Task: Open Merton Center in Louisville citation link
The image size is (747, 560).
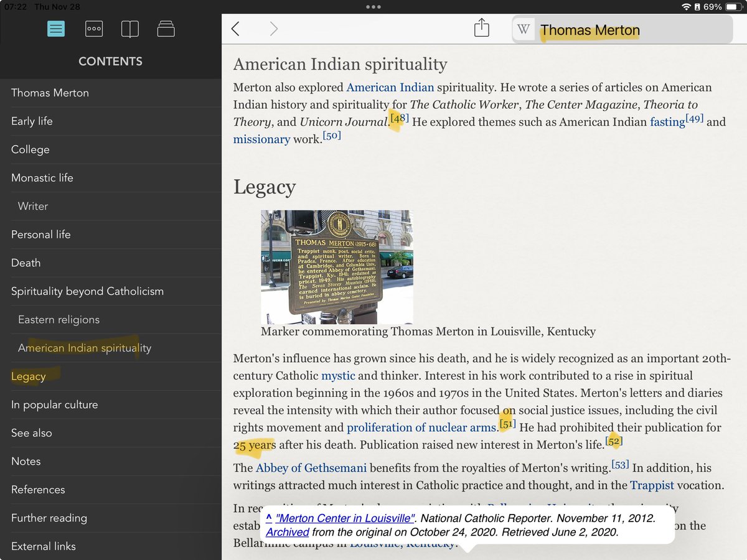Action: tap(345, 518)
